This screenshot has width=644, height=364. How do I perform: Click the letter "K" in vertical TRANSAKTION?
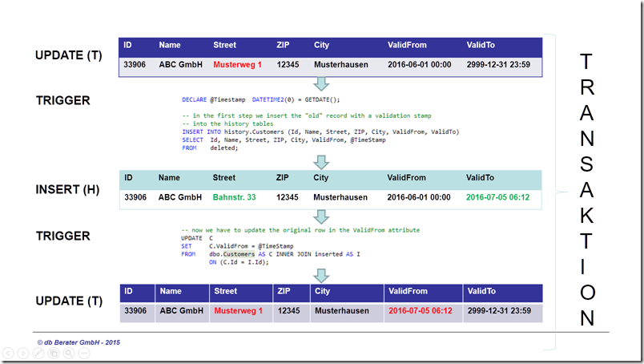(x=587, y=216)
